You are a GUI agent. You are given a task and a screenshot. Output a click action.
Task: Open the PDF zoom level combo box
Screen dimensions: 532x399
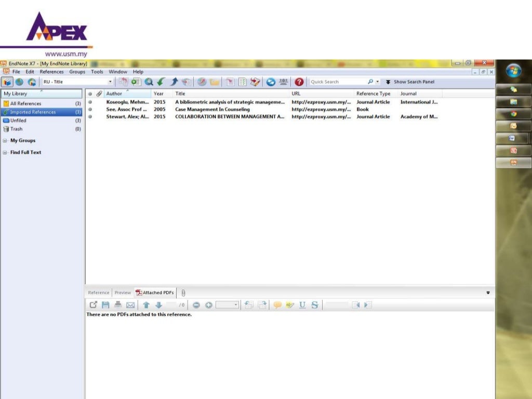228,304
